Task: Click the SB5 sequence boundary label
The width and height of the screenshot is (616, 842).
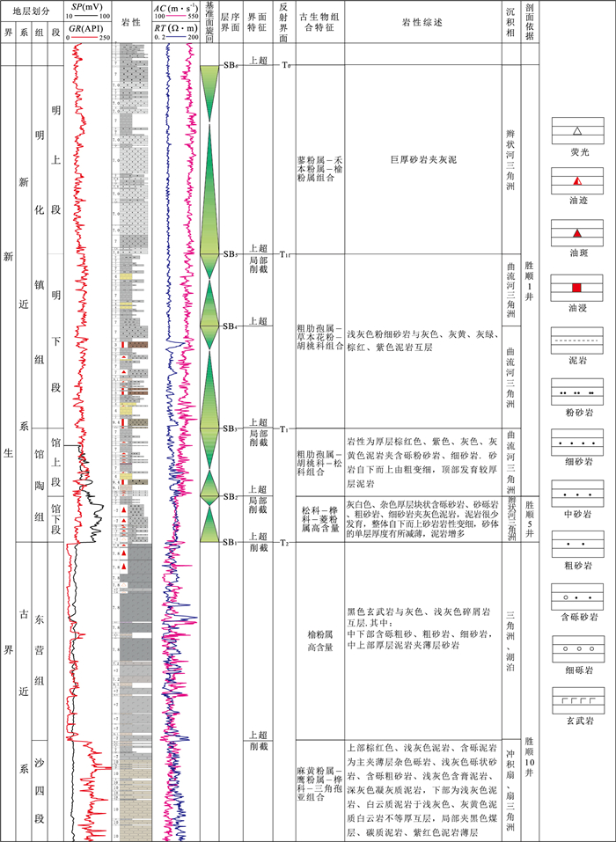Action: pos(230,254)
